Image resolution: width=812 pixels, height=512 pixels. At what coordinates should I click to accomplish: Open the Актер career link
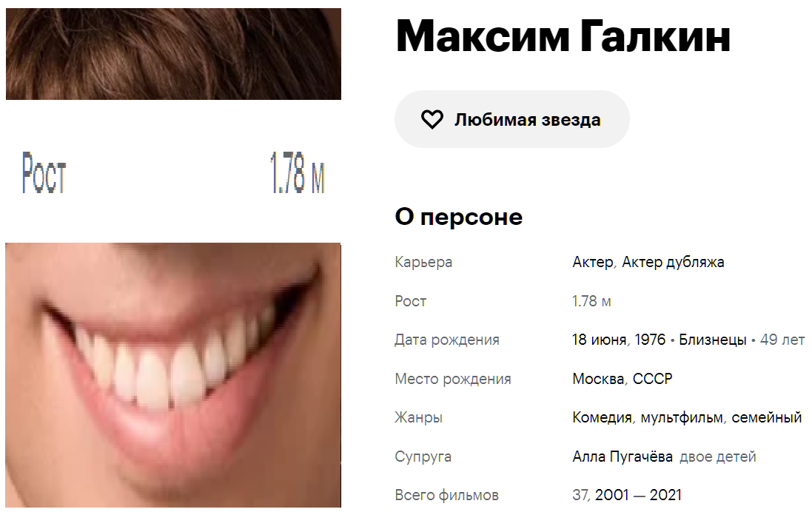[x=593, y=262]
